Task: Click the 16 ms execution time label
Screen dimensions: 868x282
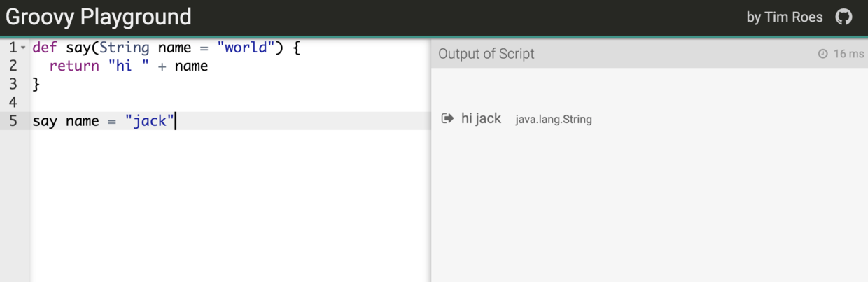Action: [x=848, y=54]
